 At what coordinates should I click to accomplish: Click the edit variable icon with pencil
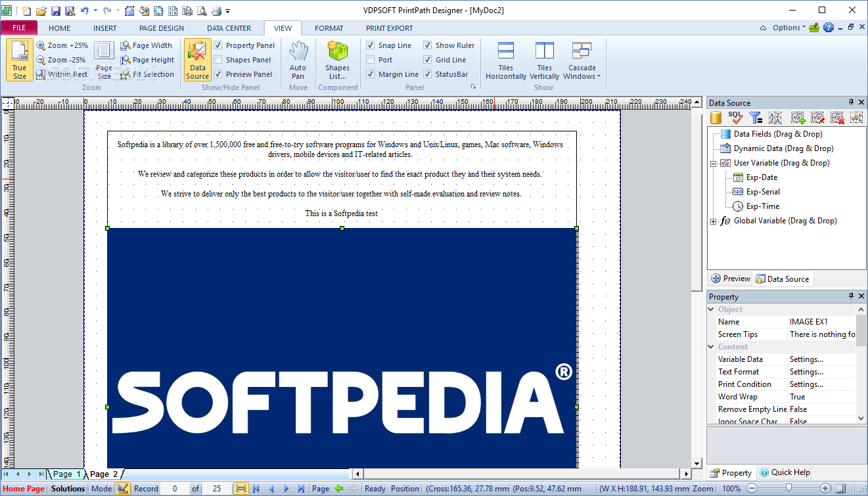817,118
